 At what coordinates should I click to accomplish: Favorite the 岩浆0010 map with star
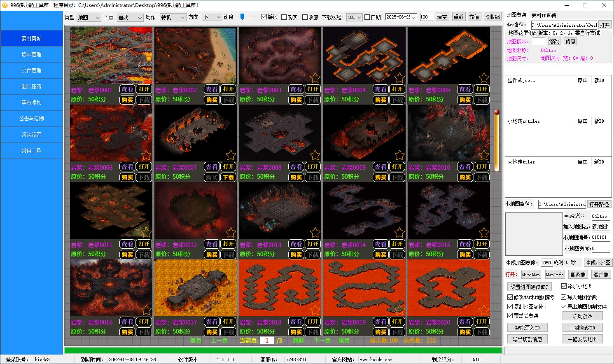pyautogui.click(x=484, y=155)
